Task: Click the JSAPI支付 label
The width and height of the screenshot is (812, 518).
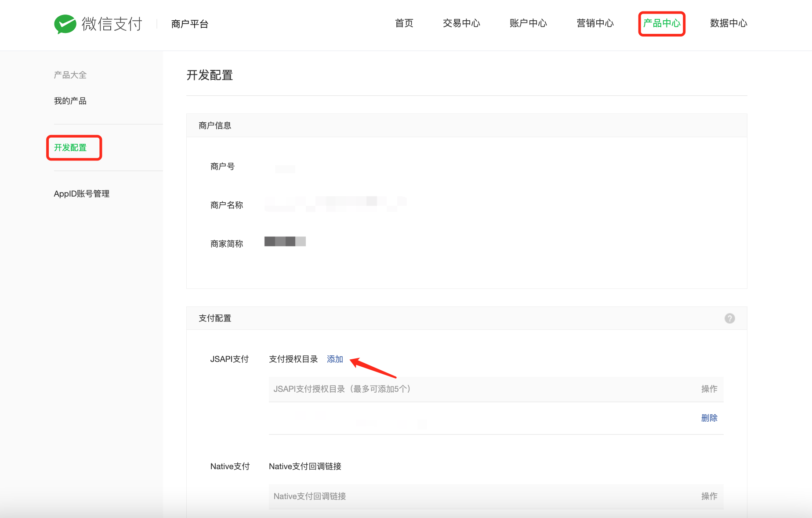Action: click(229, 359)
